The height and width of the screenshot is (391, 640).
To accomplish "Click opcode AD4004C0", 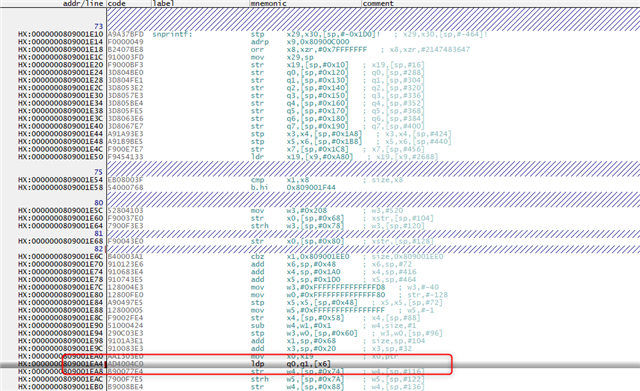I will point(126,364).
